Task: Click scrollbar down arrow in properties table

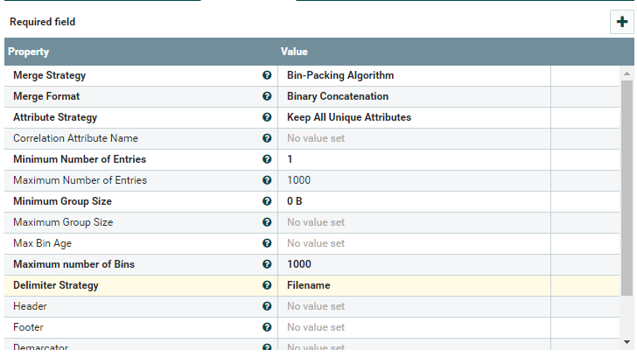Action: coord(626,341)
